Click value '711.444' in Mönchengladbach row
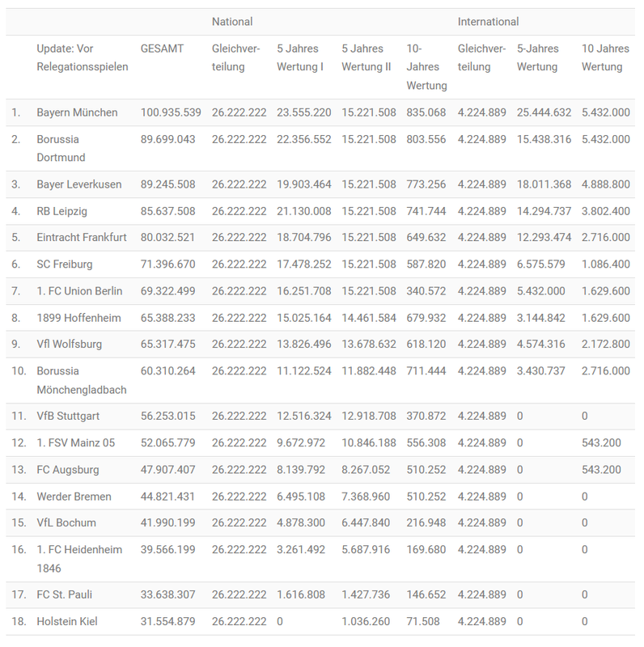The image size is (644, 647). tap(426, 371)
